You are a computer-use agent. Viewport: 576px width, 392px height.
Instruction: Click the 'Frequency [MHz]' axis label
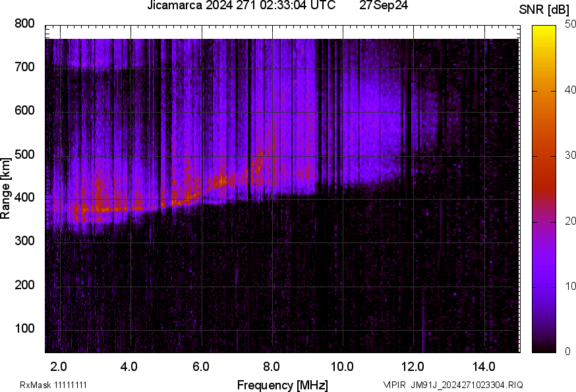[283, 385]
